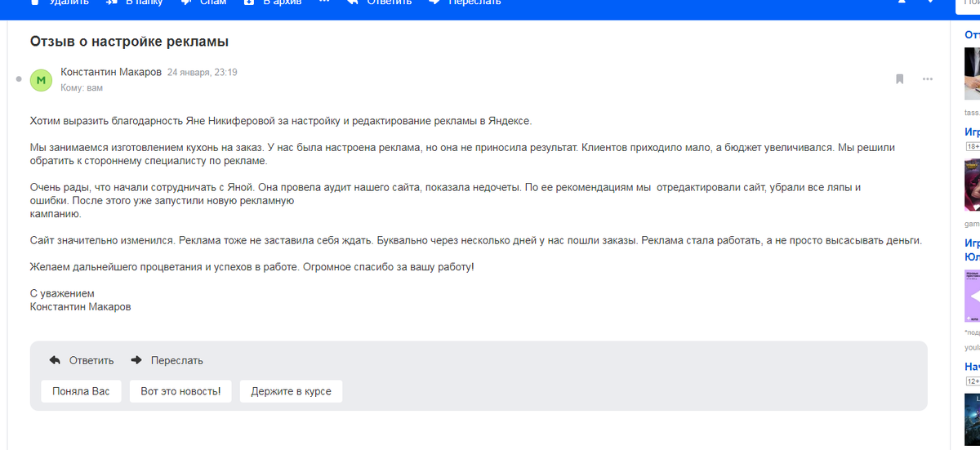Click Переслать in the top blue toolbar
The height and width of the screenshot is (450, 980).
click(465, 2)
